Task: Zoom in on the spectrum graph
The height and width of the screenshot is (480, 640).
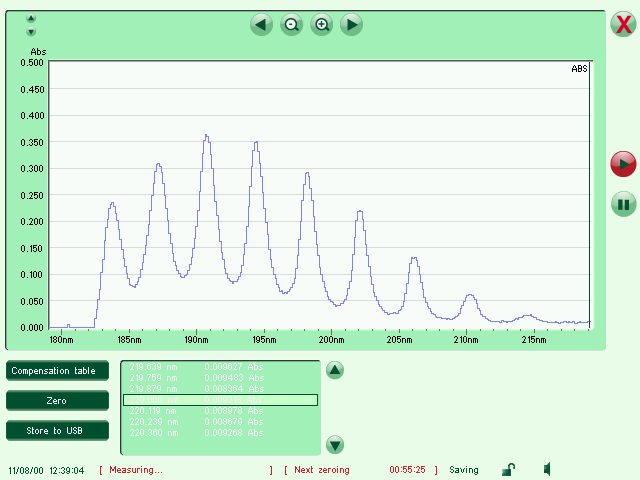Action: (x=322, y=25)
